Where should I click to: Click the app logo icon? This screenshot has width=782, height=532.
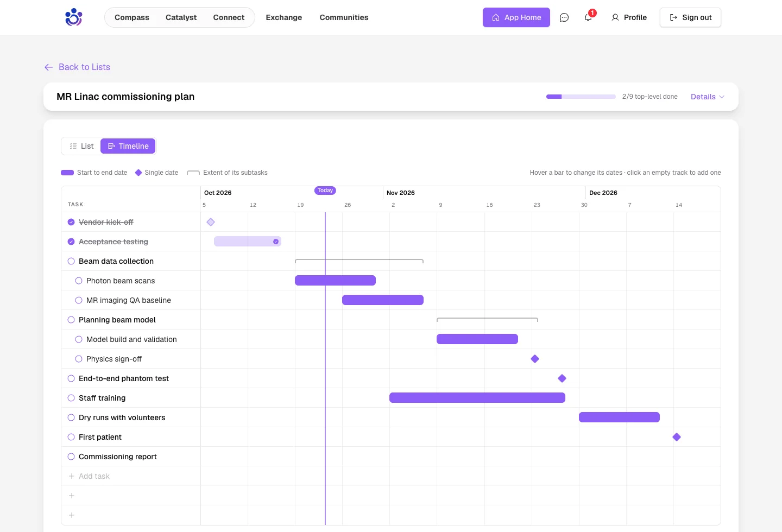click(73, 17)
